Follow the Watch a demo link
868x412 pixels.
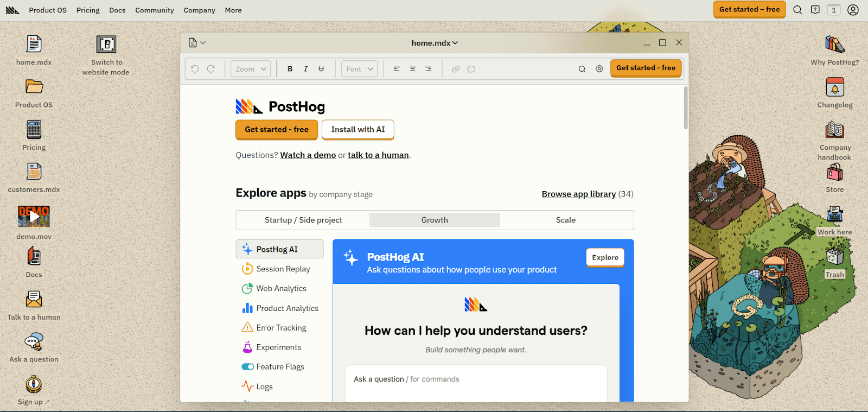[x=308, y=155]
